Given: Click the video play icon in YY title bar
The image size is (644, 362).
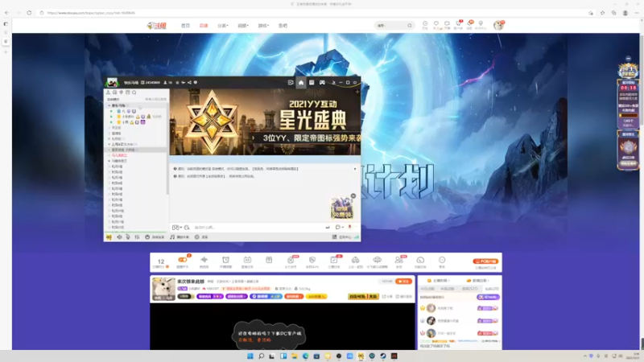Looking at the screenshot, I should pyautogui.click(x=291, y=83).
